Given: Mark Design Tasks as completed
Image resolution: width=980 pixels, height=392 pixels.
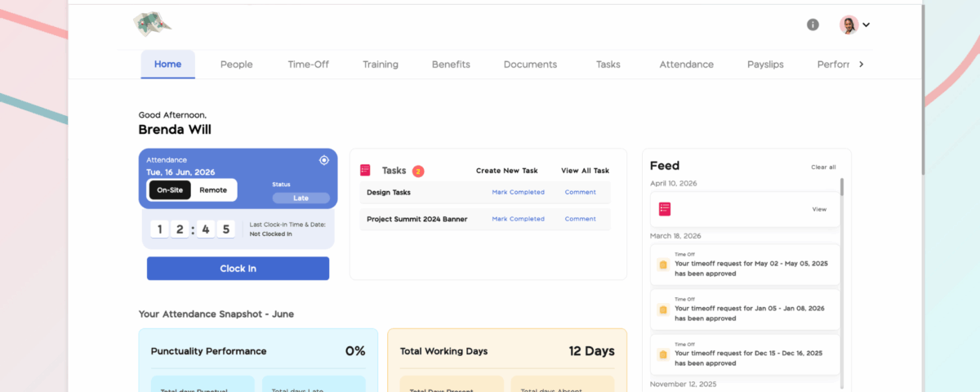Looking at the screenshot, I should pyautogui.click(x=518, y=193).
